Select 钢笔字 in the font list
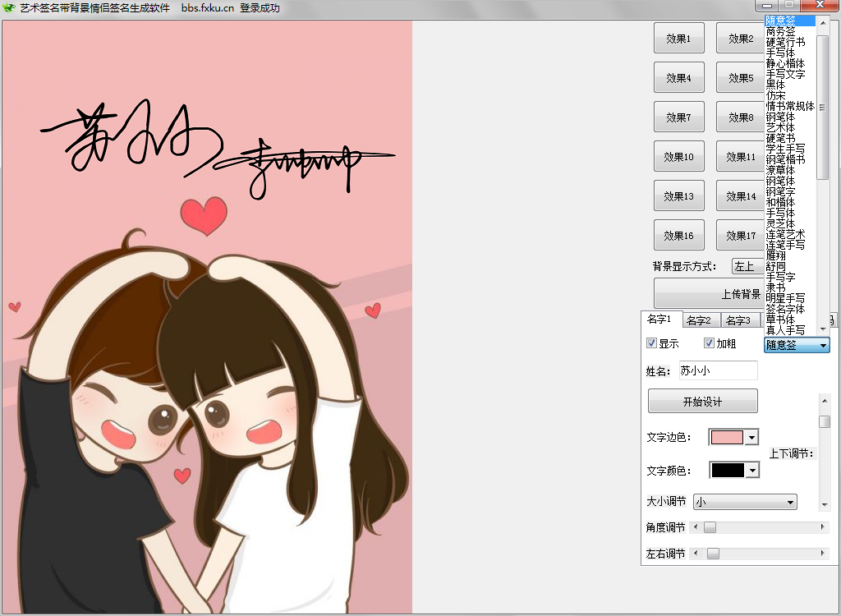 tap(790, 191)
